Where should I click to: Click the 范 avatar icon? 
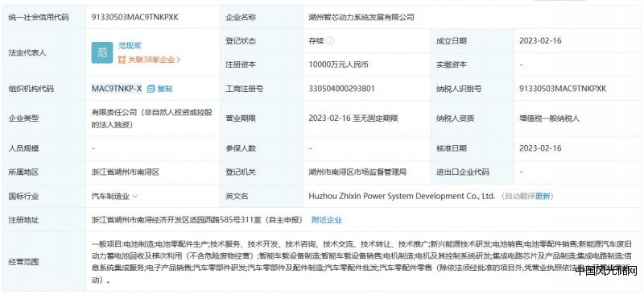(102, 52)
